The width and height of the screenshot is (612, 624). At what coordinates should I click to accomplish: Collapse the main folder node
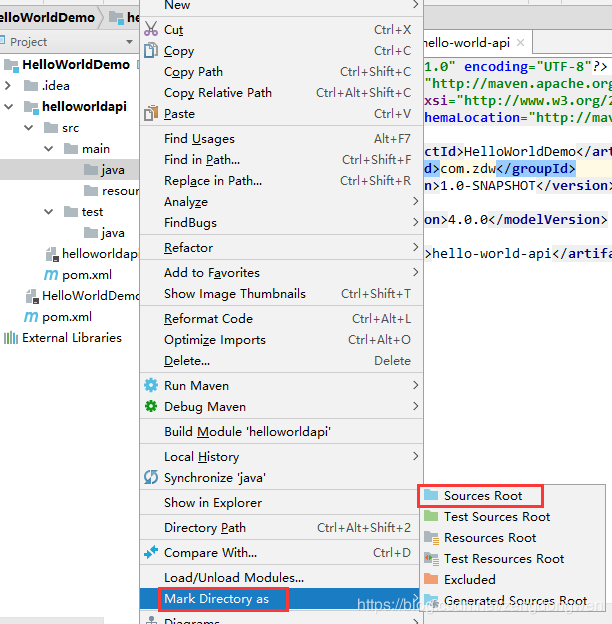[49, 149]
